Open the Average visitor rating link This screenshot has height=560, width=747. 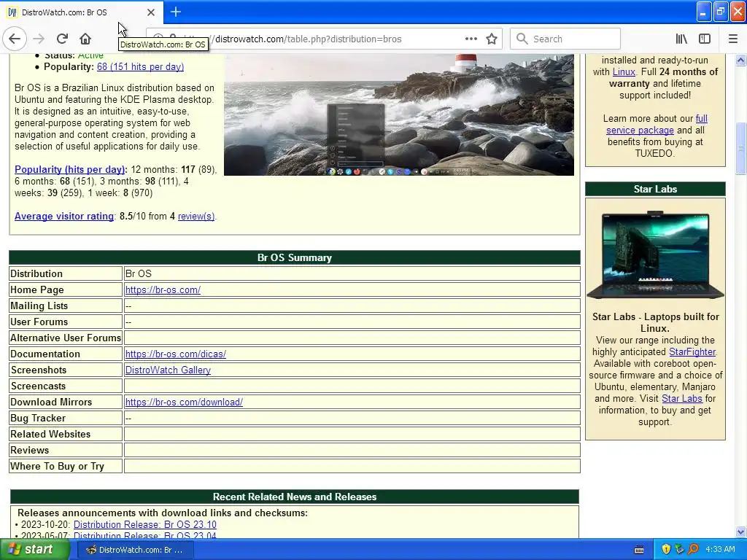click(x=64, y=216)
